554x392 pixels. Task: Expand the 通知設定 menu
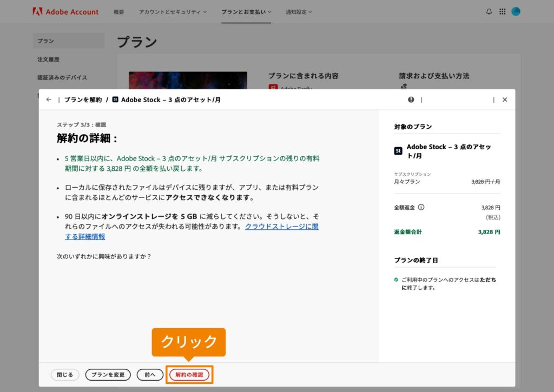click(x=299, y=12)
